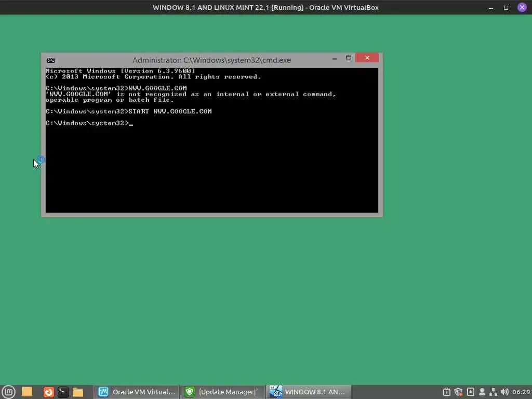Restore the VirtualBox VM window size
Image resolution: width=532 pixels, height=399 pixels.
coord(506,7)
